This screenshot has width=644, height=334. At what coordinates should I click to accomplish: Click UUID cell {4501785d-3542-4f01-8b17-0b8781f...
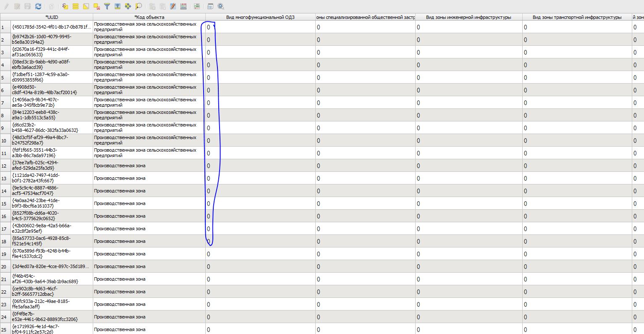tap(52, 27)
